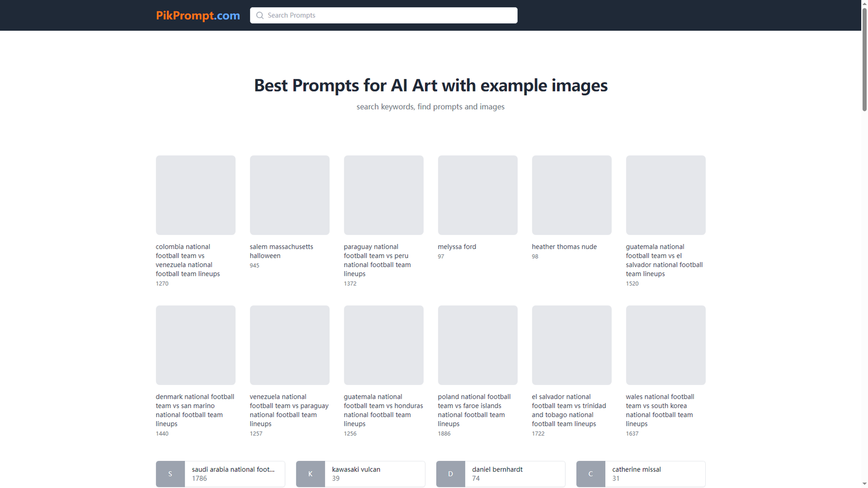Image resolution: width=868 pixels, height=488 pixels.
Task: Click el salvador vs trinidad title
Action: click(x=569, y=410)
